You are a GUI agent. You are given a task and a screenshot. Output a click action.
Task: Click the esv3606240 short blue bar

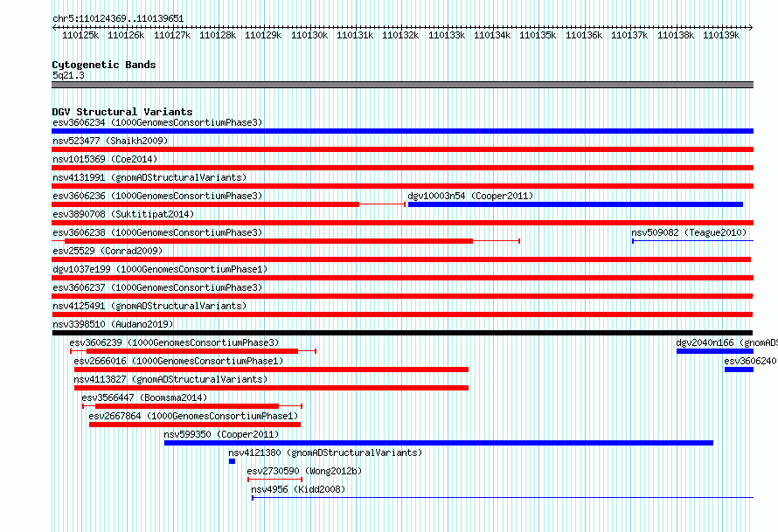point(739,370)
